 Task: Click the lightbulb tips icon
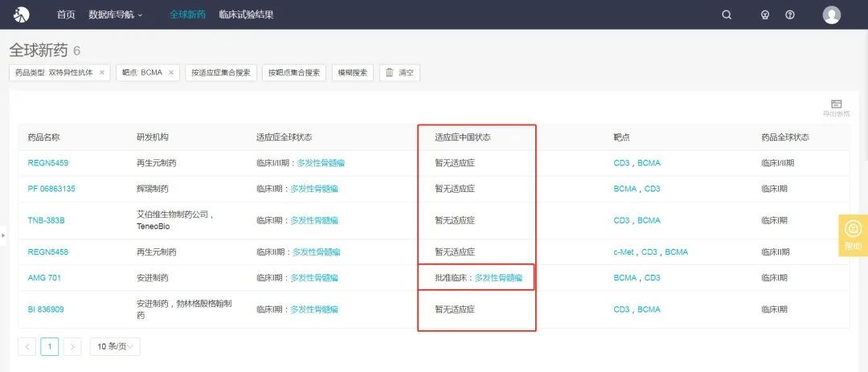[x=765, y=14]
